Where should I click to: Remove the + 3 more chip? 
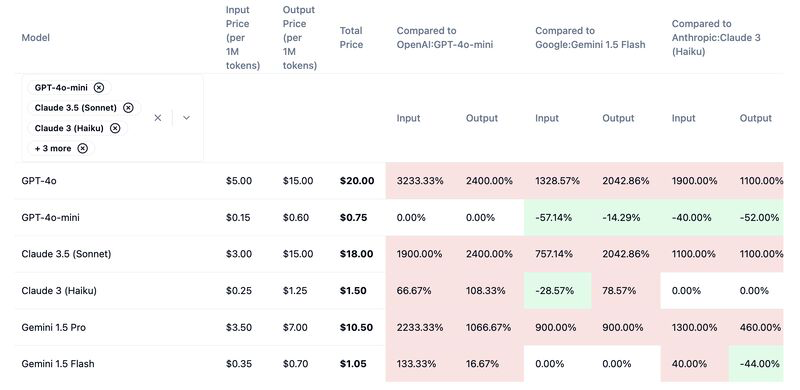[83, 149]
